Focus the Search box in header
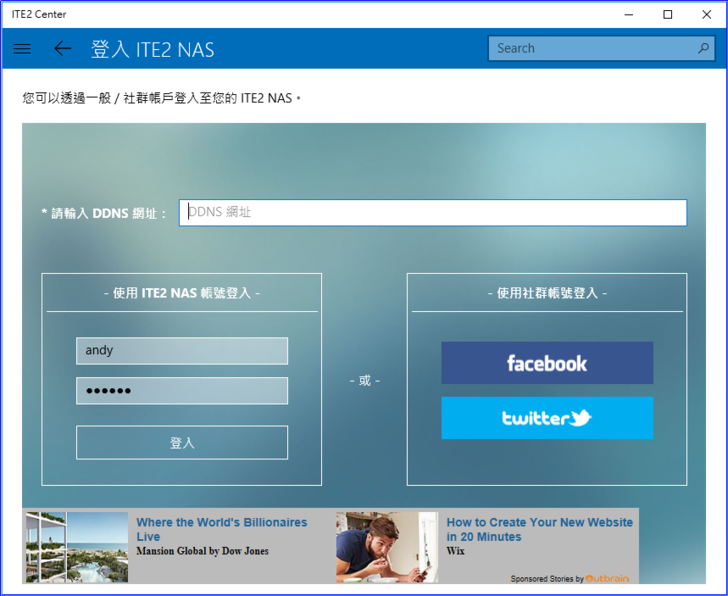The width and height of the screenshot is (728, 596). pos(590,48)
